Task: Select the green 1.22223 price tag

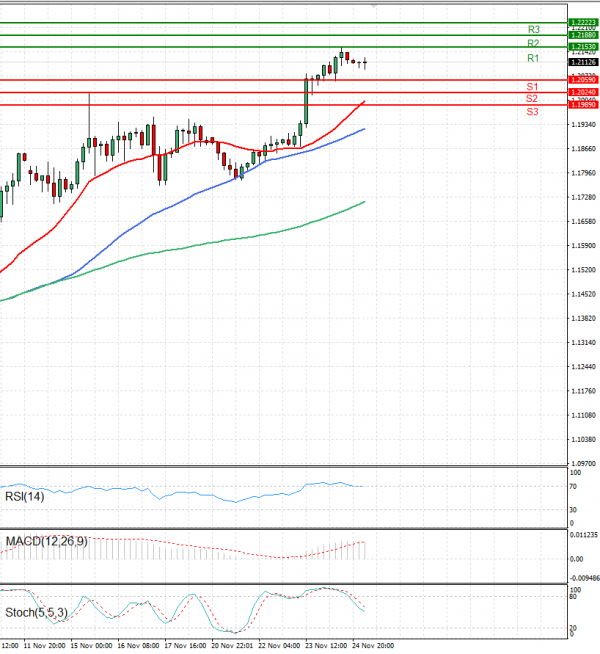Action: coord(584,22)
